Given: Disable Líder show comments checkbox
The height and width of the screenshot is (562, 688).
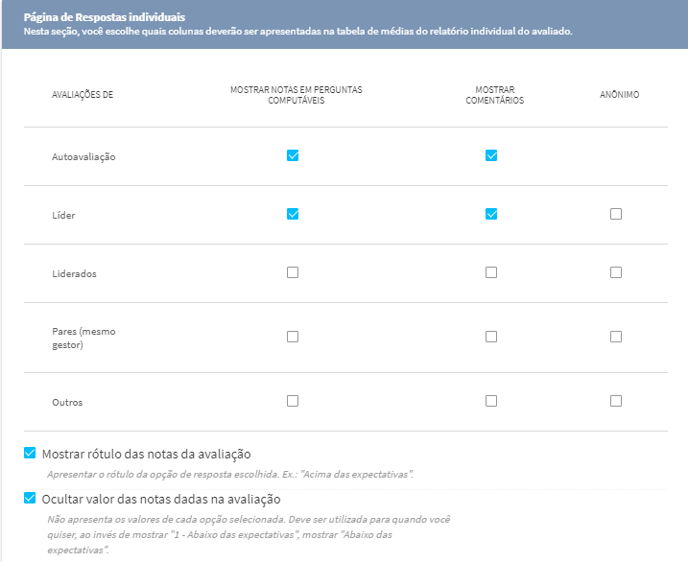Looking at the screenshot, I should click(491, 214).
